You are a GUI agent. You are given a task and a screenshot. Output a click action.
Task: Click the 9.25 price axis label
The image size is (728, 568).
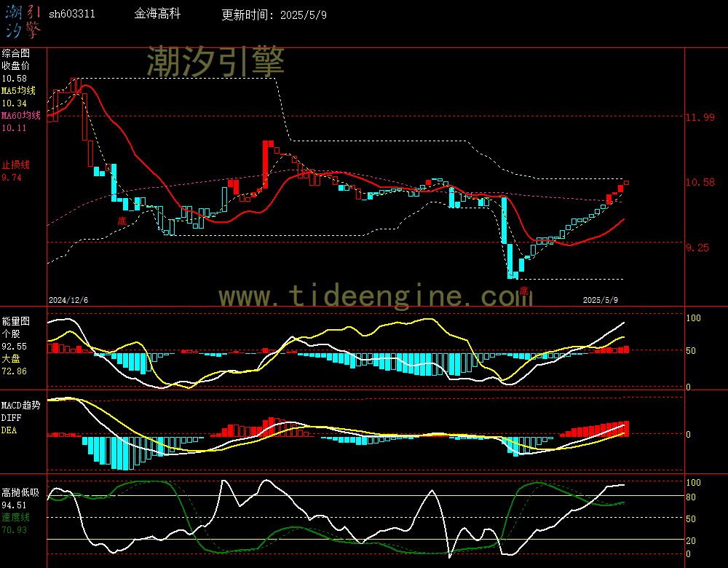pos(697,248)
